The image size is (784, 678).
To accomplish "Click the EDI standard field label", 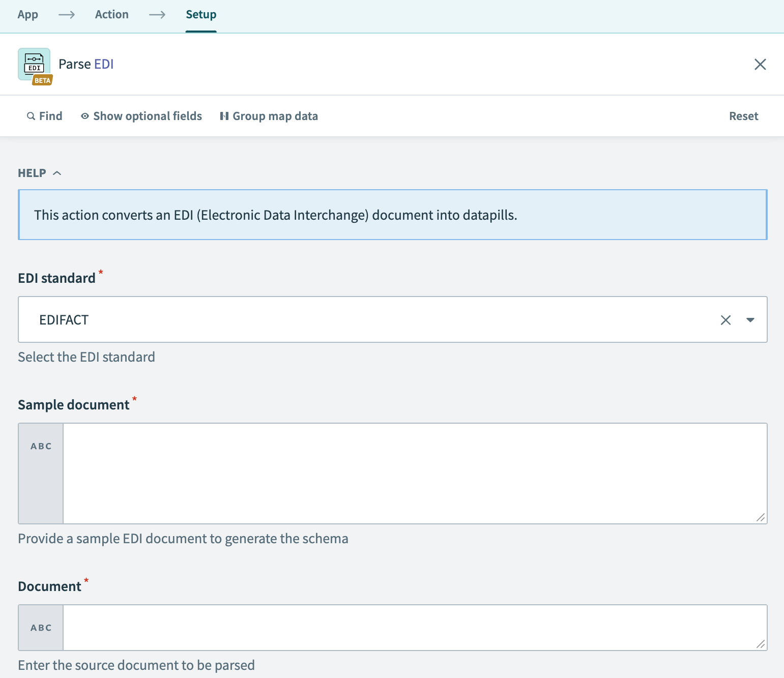I will click(56, 278).
